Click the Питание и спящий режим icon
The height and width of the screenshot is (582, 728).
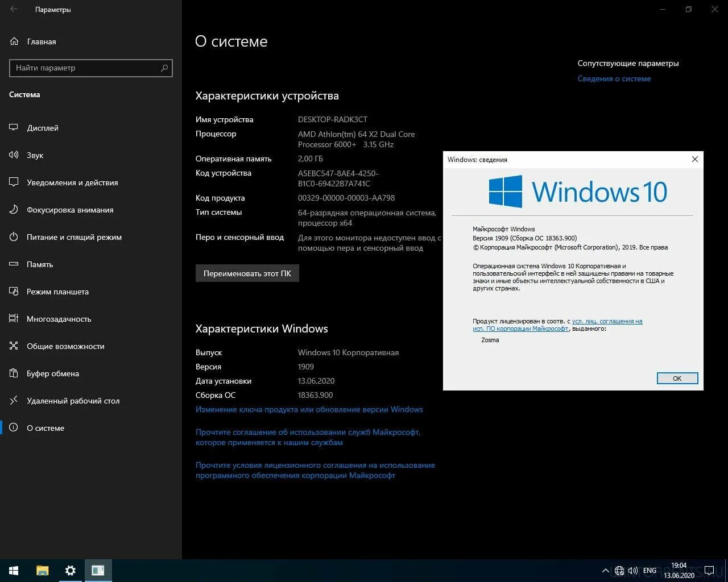click(x=14, y=237)
